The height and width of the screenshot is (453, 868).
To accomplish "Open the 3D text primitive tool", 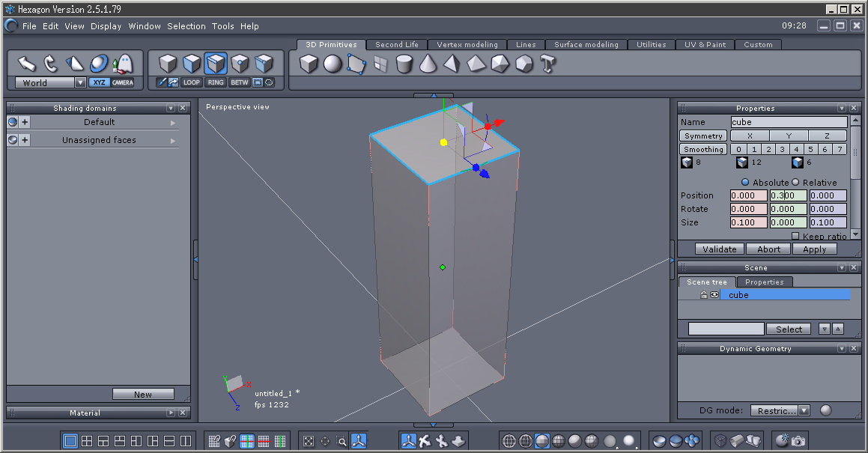I will coord(548,64).
